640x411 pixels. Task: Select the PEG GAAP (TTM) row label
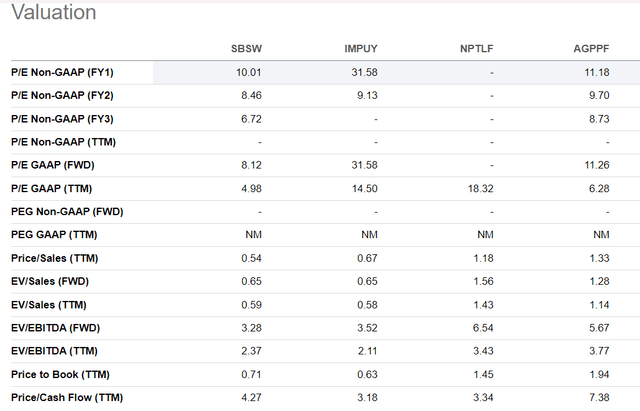54,235
